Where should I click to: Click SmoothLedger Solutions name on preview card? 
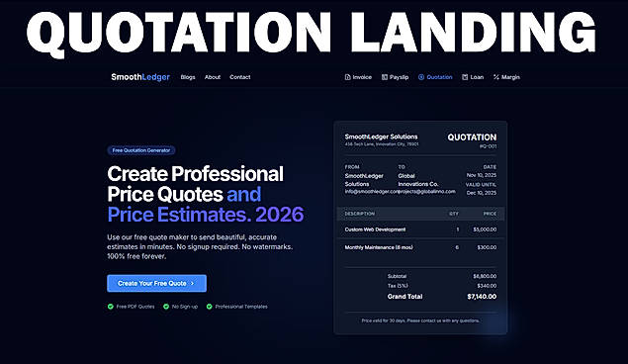(x=381, y=136)
